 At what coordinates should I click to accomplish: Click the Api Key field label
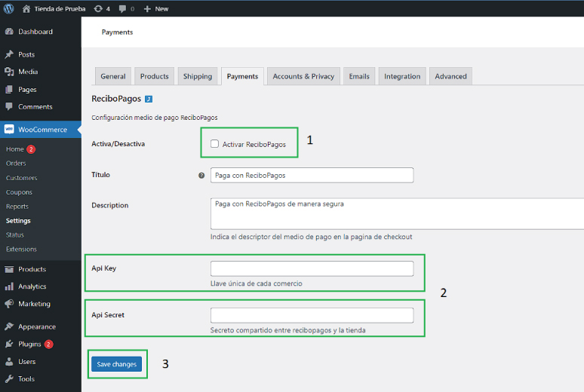(104, 268)
